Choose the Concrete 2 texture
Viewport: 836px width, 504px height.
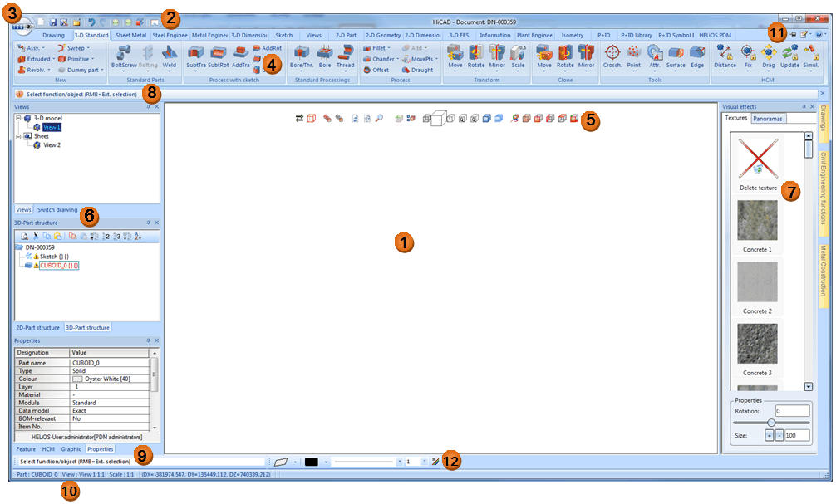(x=757, y=281)
